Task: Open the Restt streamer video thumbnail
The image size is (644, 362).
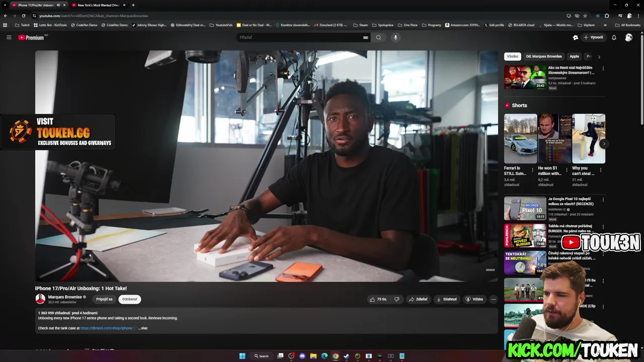Action: 525,77
